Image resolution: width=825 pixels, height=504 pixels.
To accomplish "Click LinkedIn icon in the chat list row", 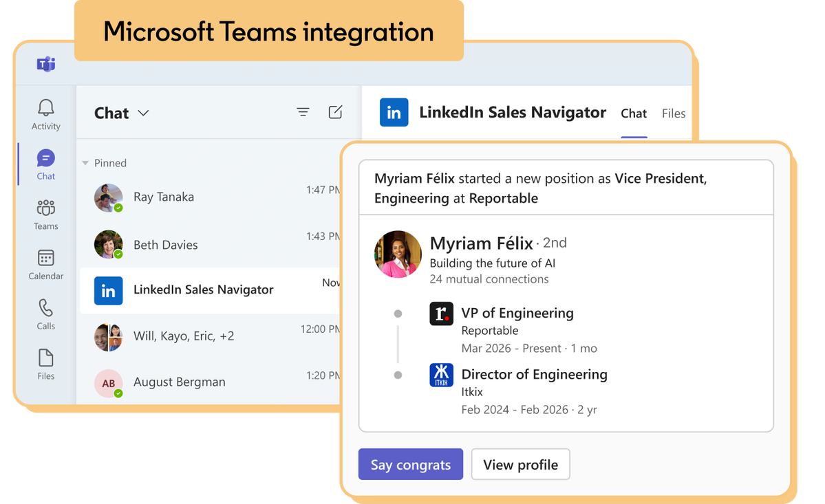I will (109, 291).
